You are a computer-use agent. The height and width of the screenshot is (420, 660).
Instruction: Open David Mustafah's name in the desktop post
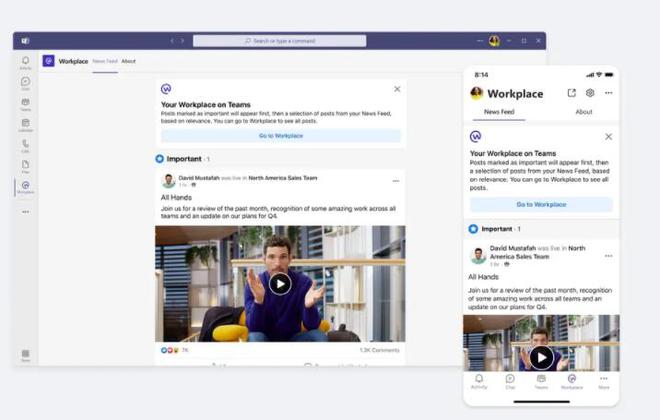coord(199,178)
